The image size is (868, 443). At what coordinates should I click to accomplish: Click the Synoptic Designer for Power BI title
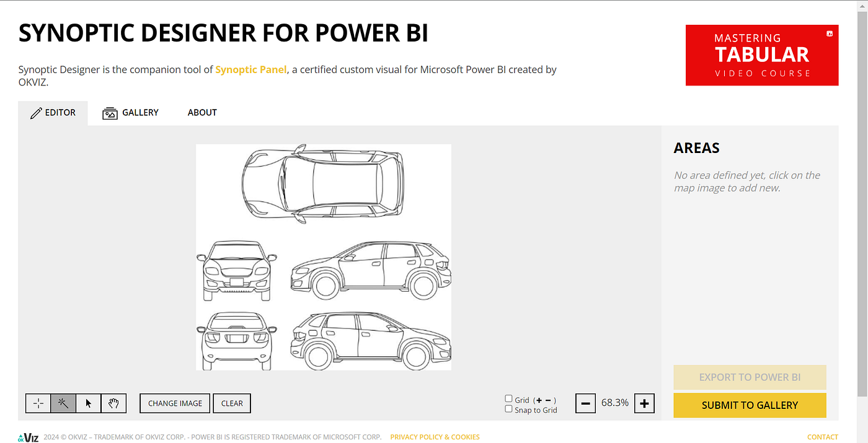point(223,32)
